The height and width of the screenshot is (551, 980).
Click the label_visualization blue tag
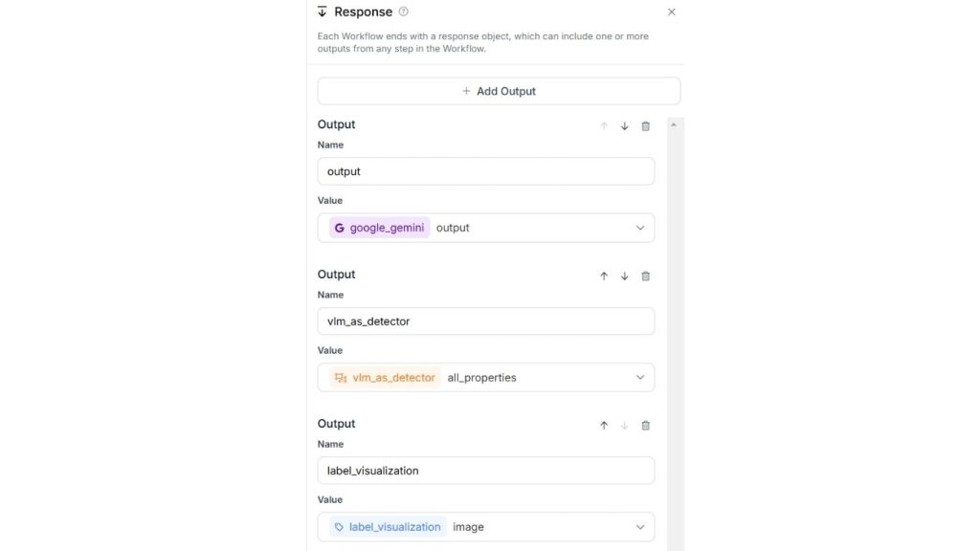click(x=388, y=527)
